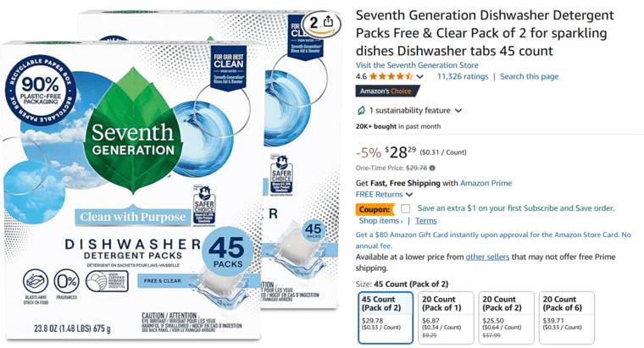Choose the 20 Count (Pack of 2) option
644x348 pixels.
506,318
